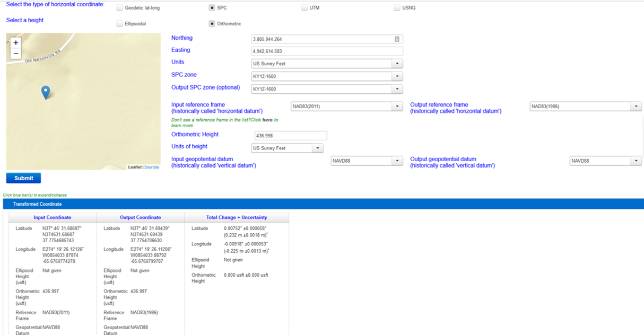Select the Geodetic lat-long coordinate type

coord(120,7)
